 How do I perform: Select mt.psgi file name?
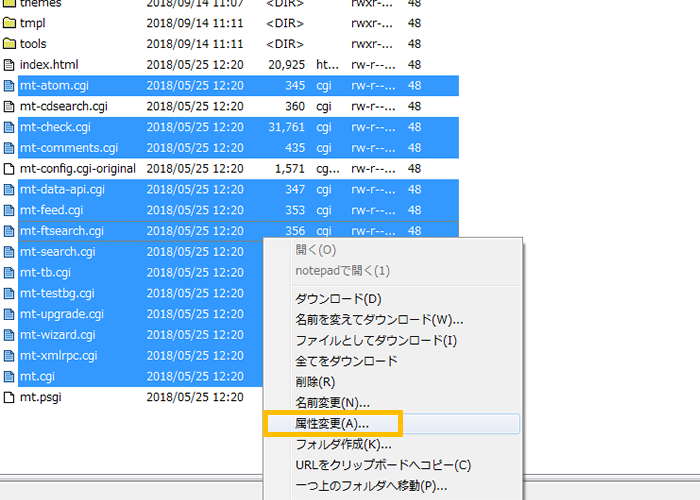pos(41,397)
